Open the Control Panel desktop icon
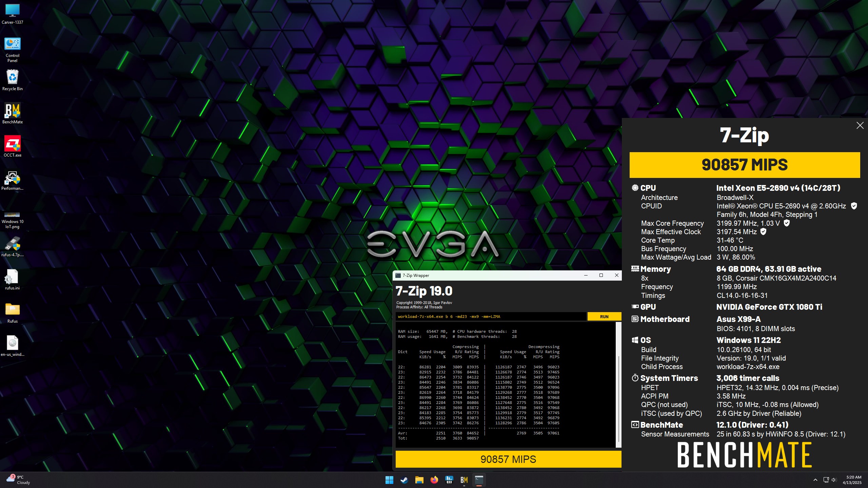This screenshot has height=488, width=868. point(13,49)
